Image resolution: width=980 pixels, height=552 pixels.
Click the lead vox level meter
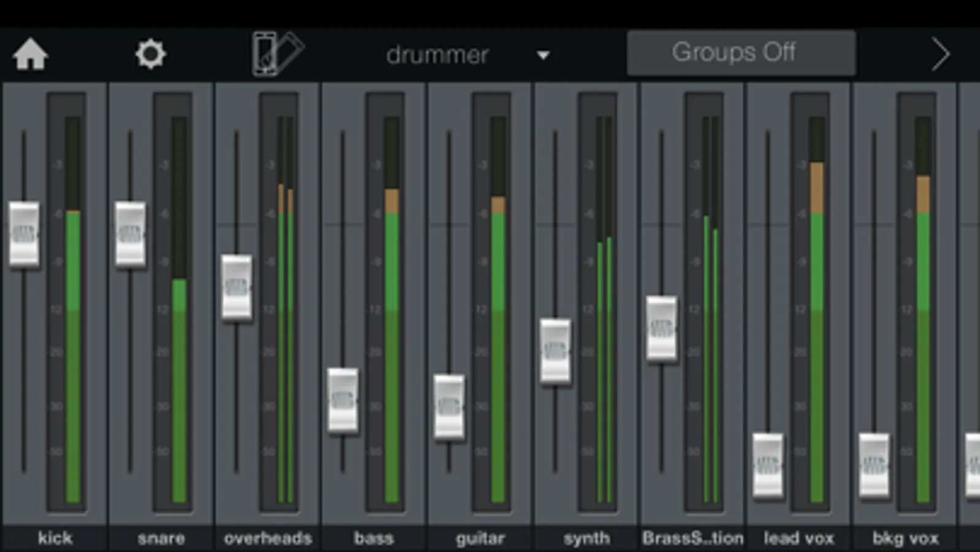click(x=817, y=310)
